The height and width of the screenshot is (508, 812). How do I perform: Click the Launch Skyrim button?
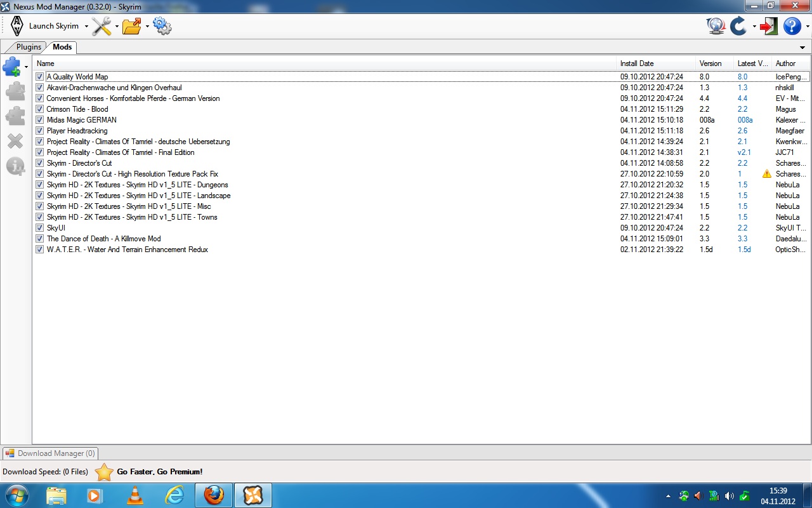(46, 26)
